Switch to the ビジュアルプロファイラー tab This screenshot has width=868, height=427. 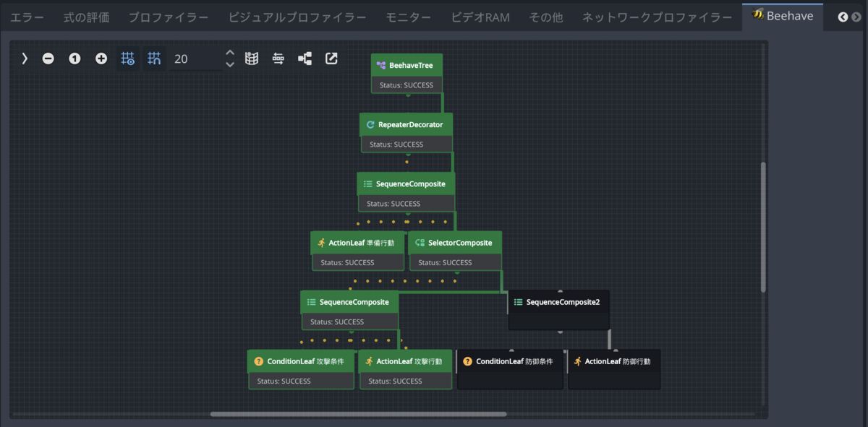pyautogui.click(x=297, y=17)
